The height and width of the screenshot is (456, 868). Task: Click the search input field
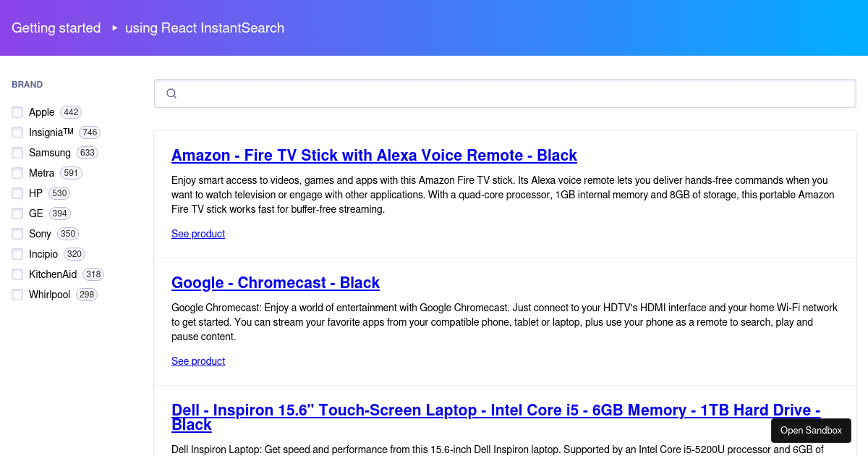(505, 93)
